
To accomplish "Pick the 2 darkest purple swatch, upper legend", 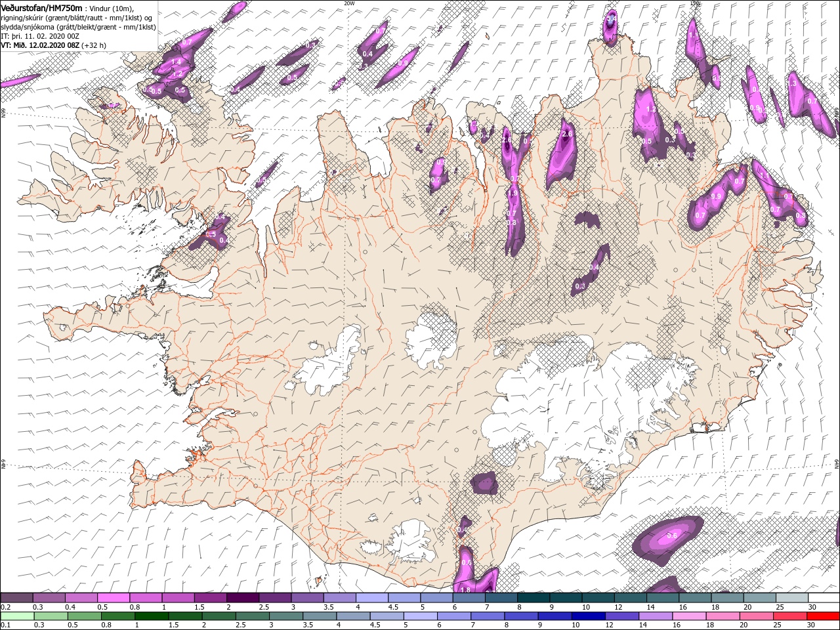I will click(x=242, y=598).
